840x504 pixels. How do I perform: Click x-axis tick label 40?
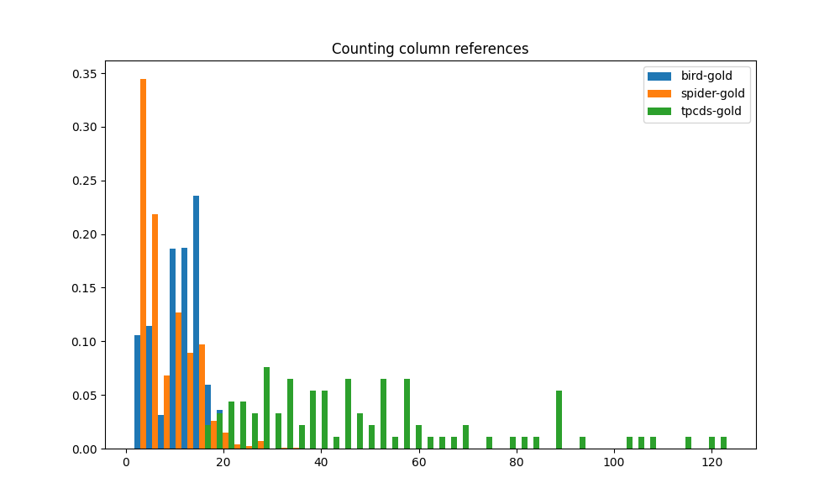(321, 462)
